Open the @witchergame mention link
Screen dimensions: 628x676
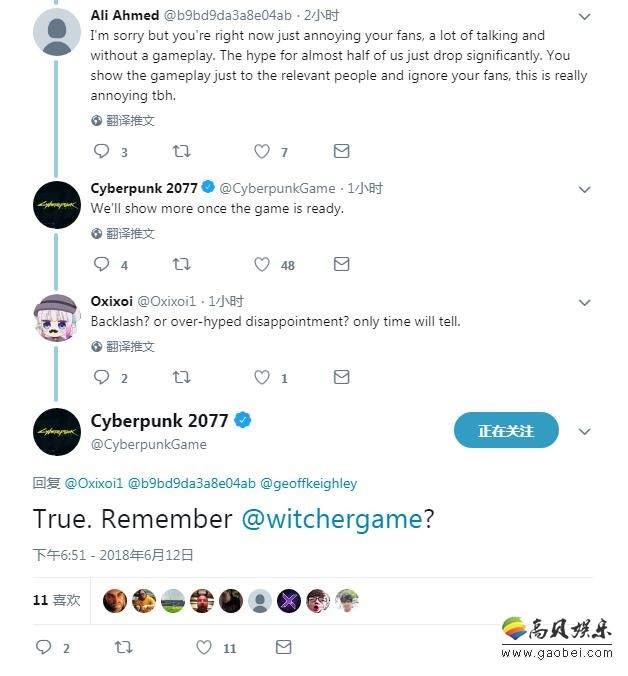(x=331, y=519)
